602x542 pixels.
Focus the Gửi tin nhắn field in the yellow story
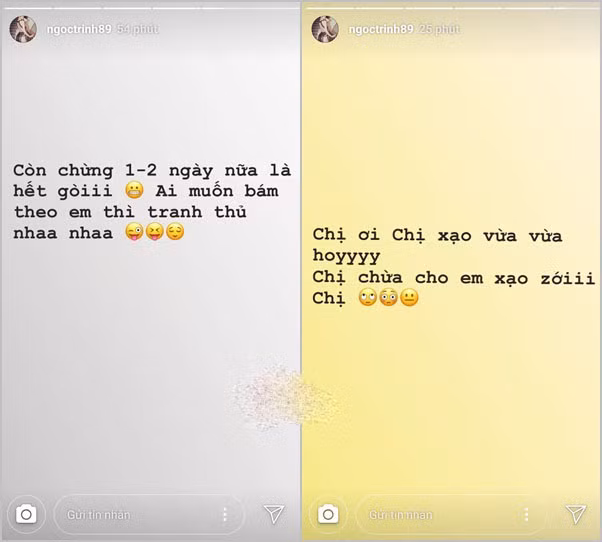[x=450, y=514]
